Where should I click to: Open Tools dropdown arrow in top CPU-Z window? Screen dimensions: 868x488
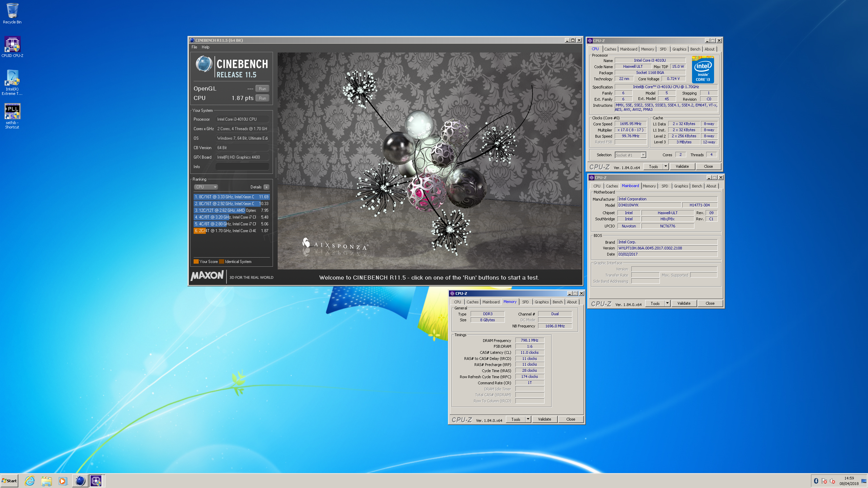[x=666, y=167]
